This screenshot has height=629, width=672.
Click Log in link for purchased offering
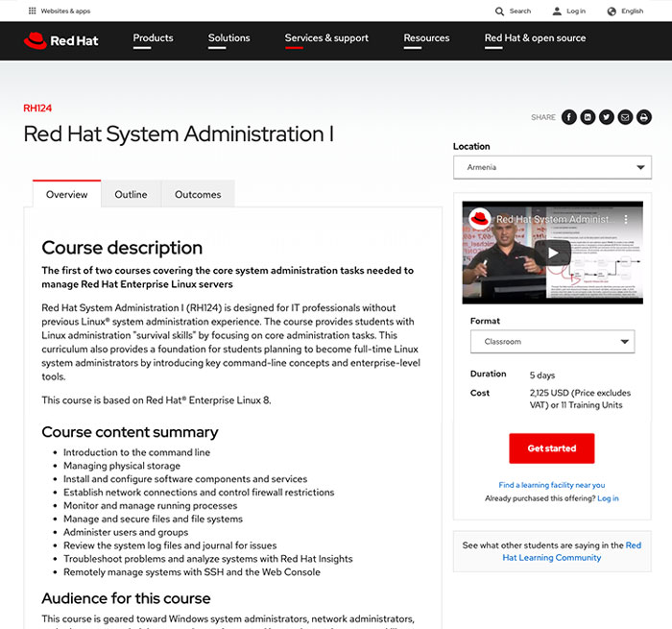[x=608, y=498]
